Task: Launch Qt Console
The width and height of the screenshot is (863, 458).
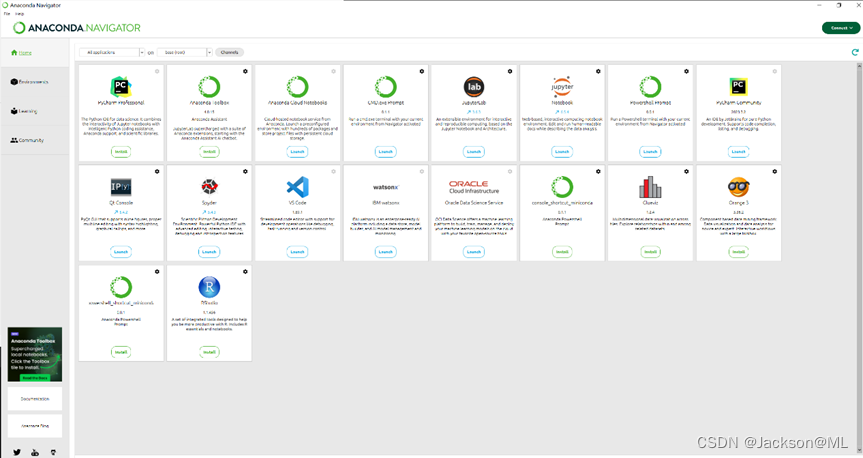Action: click(x=121, y=252)
